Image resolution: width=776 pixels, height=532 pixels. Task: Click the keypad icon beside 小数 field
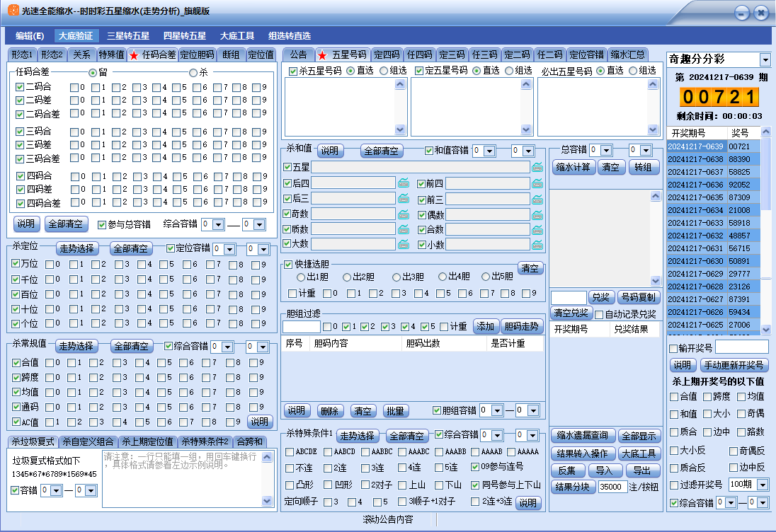click(x=537, y=245)
